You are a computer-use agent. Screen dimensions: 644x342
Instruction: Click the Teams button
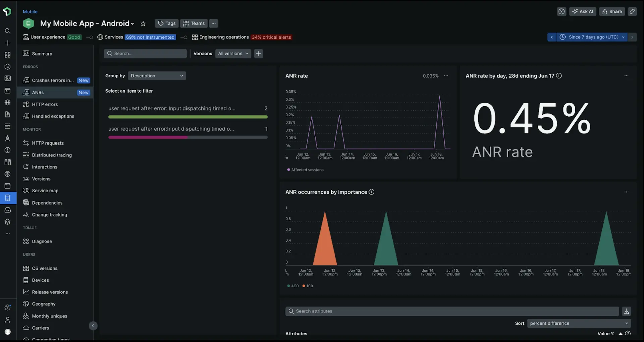[194, 23]
